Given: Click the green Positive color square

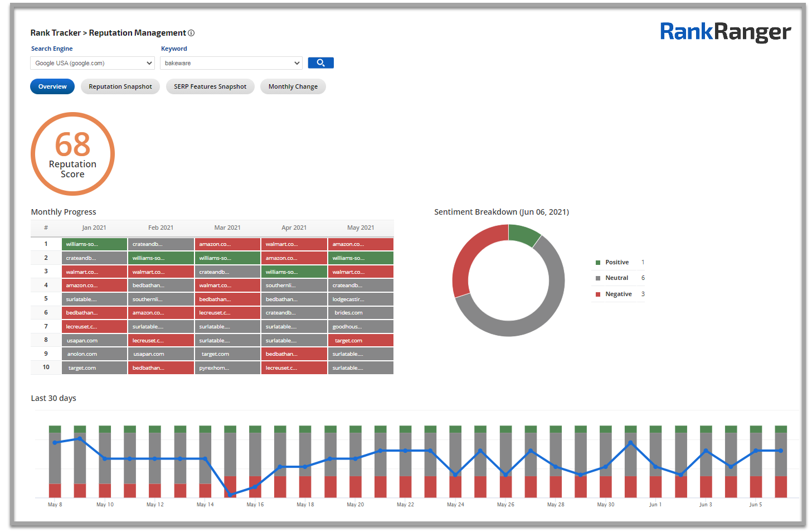Looking at the screenshot, I should (x=598, y=262).
